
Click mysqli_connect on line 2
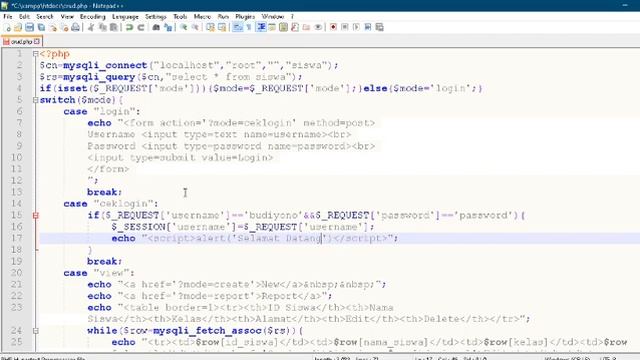(x=105, y=65)
